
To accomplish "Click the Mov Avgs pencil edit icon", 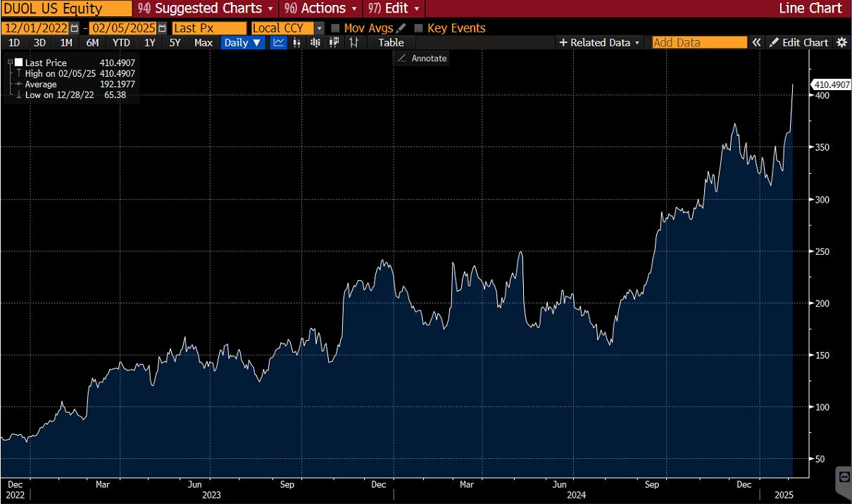I will (x=401, y=28).
